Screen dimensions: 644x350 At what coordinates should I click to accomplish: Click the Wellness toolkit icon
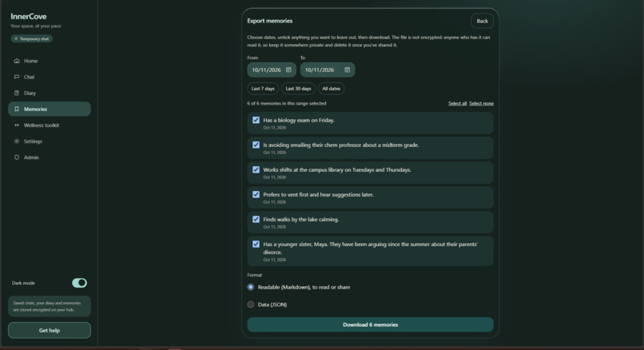tap(17, 125)
